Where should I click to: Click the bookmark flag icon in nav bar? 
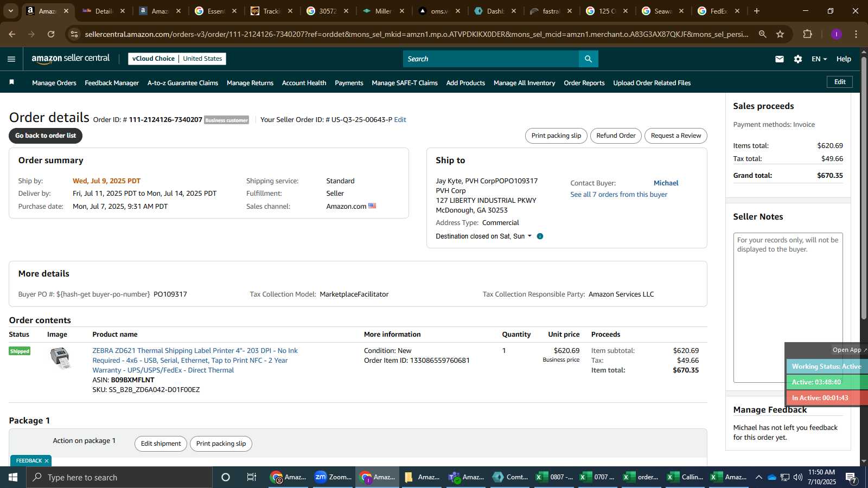[11, 82]
